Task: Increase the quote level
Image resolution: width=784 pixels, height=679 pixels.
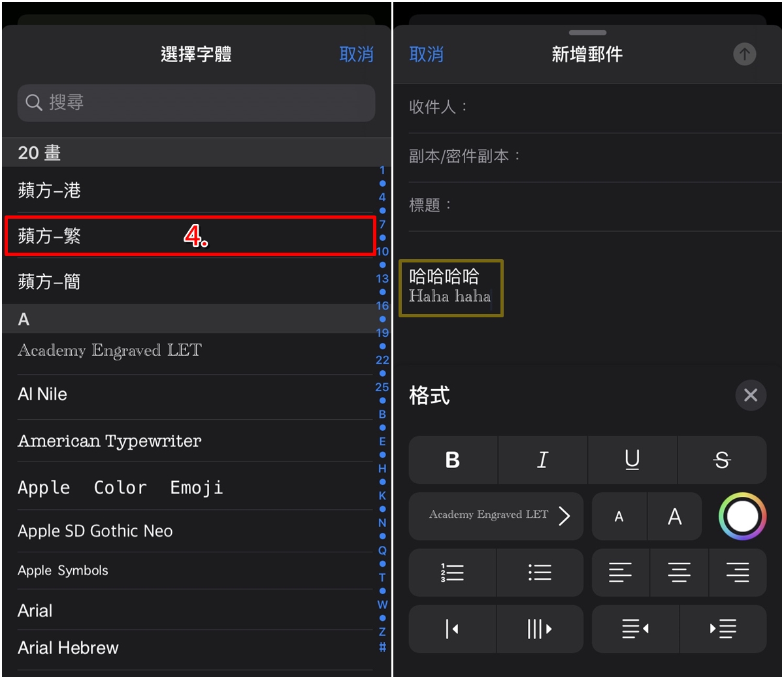Action: 540,629
